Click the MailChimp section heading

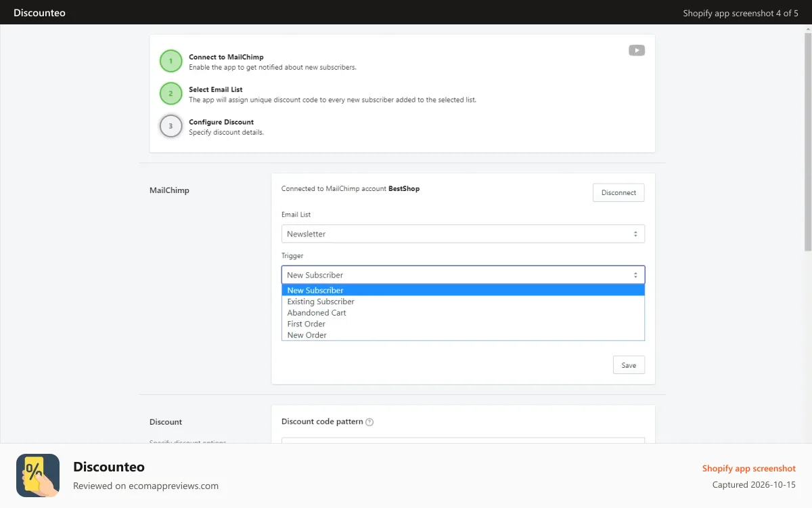tap(169, 190)
